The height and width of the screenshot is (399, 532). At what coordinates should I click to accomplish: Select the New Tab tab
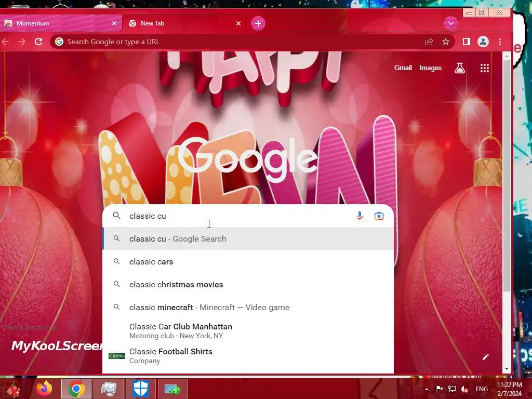184,23
